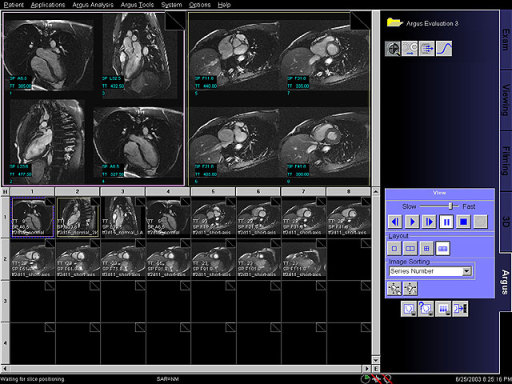
Task: Click the yellow Argus Evaluation 3 folder icon
Action: point(394,23)
